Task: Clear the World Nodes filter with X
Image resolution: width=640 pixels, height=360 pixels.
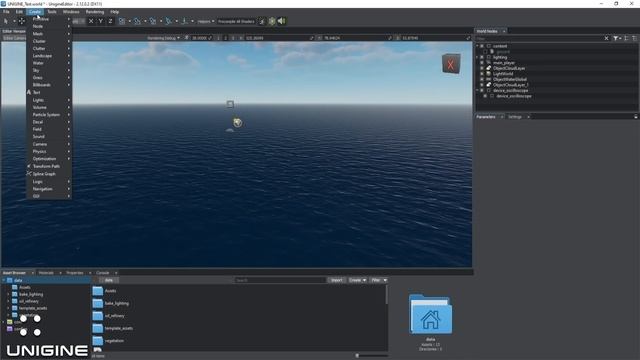Action: pyautogui.click(x=606, y=38)
